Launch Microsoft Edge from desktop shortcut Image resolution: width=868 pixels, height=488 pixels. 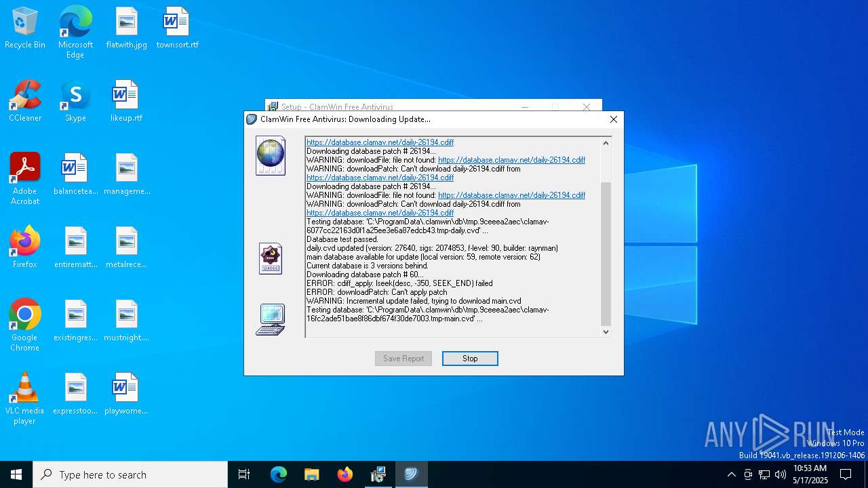point(75,33)
